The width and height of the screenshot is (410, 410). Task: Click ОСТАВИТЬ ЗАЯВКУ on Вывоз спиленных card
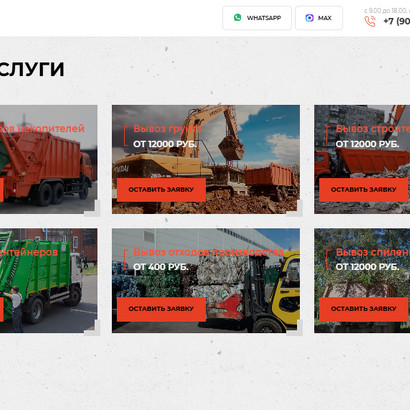click(x=364, y=309)
